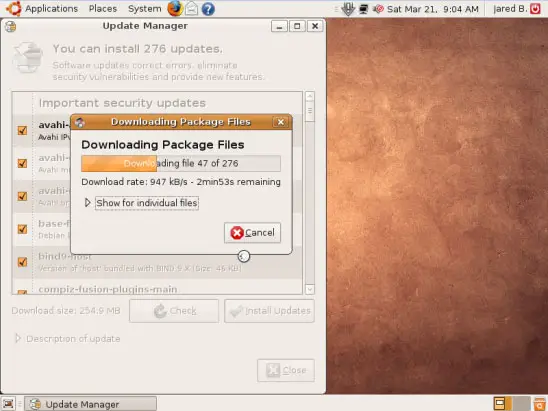Image resolution: width=548 pixels, height=411 pixels.
Task: Maximize the Update Manager window
Action: pos(297,26)
